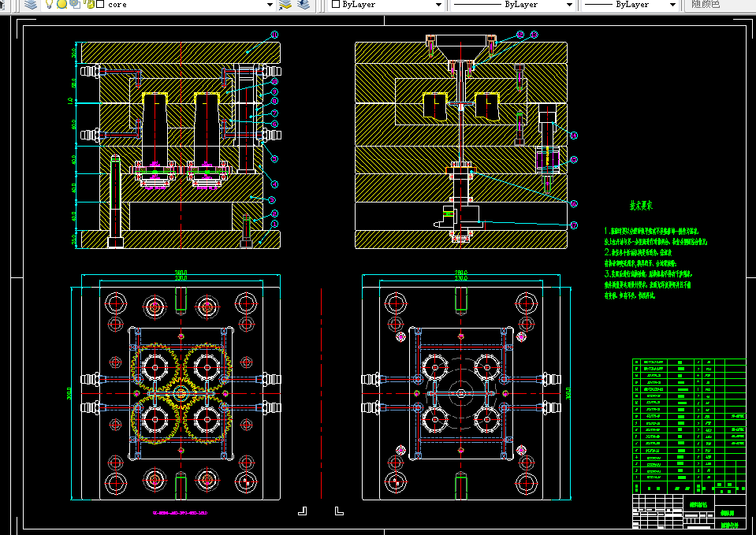The width and height of the screenshot is (756, 535).
Task: Open the ByLayer color control dropdown
Action: 439,5
